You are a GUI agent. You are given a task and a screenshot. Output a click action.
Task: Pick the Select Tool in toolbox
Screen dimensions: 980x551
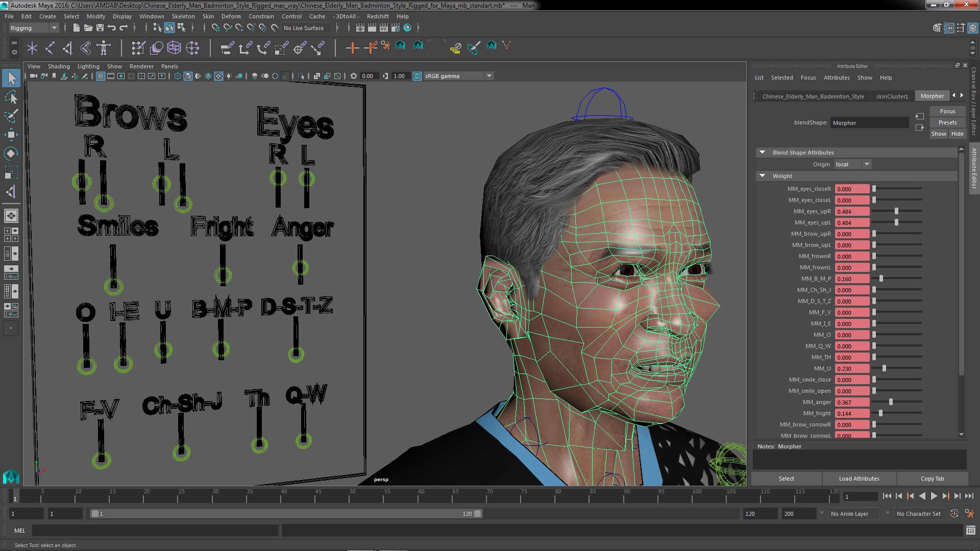click(x=11, y=78)
